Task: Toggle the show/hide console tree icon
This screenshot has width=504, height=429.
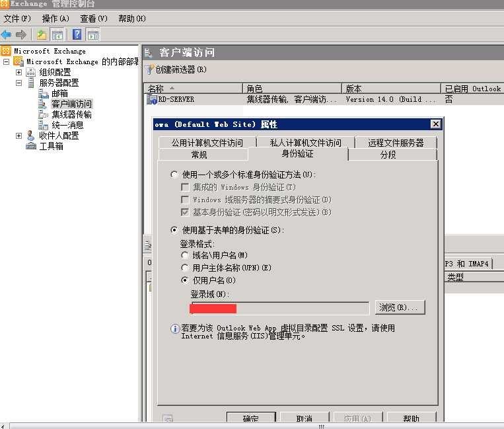Action: click(x=57, y=35)
